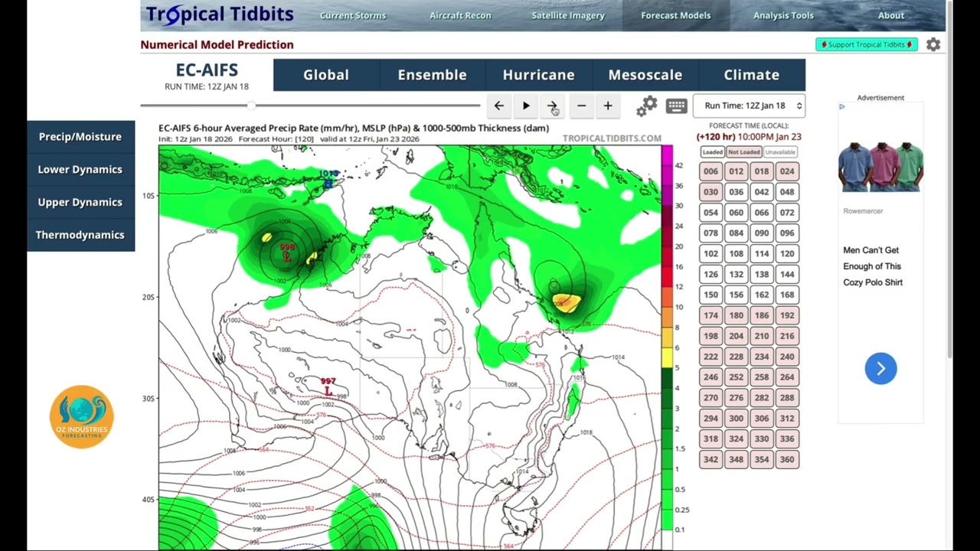The image size is (980, 551).
Task: Open Ensemble models menu
Action: (432, 75)
